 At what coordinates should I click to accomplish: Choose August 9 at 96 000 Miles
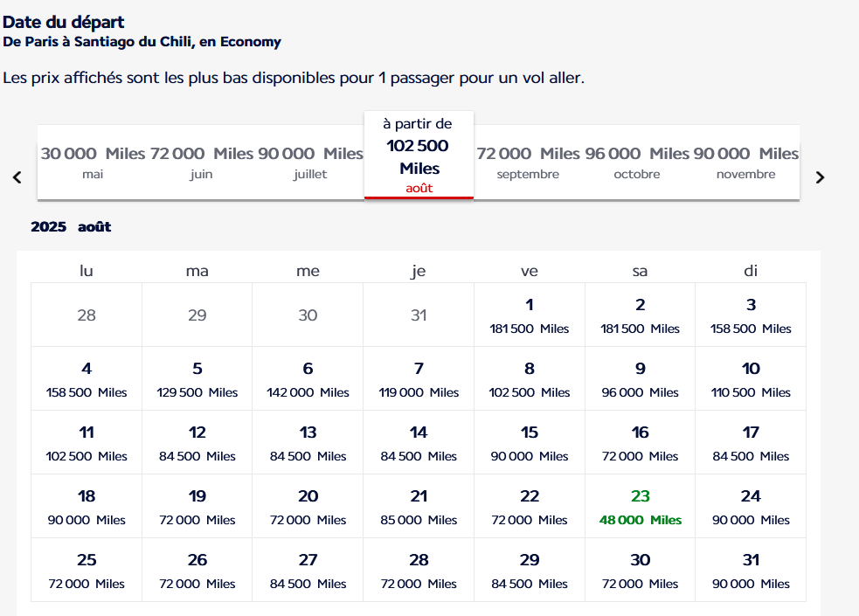pyautogui.click(x=640, y=379)
